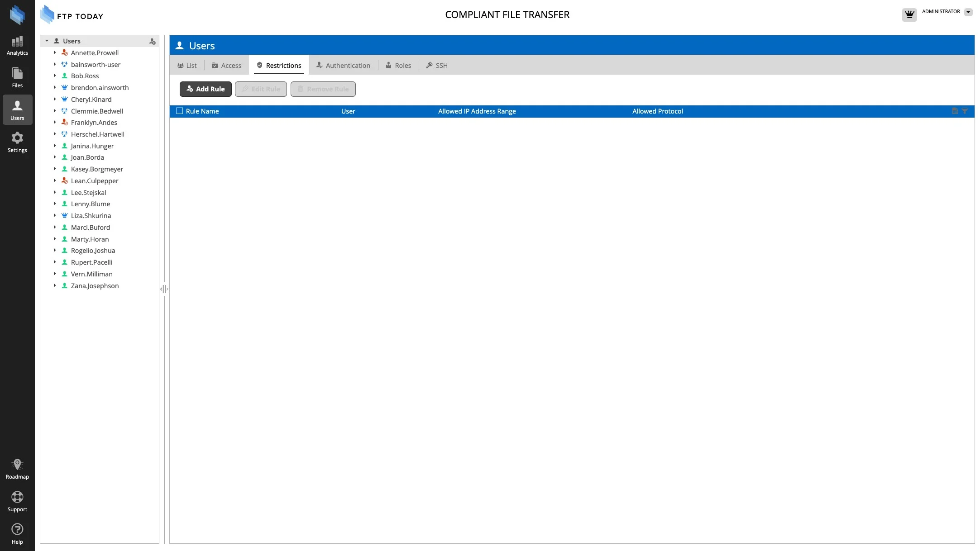Click the panel splitter collapse handle
Image resolution: width=980 pixels, height=551 pixels.
pos(164,289)
